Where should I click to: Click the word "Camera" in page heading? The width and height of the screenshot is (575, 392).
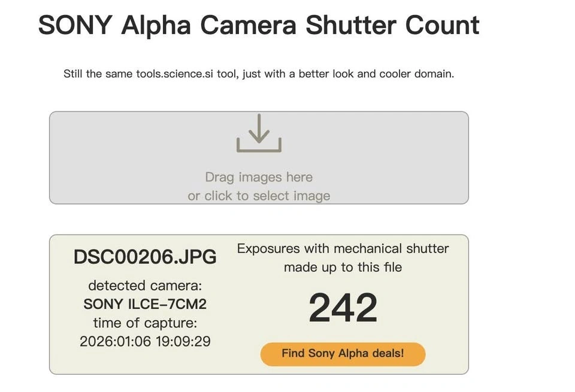coord(249,25)
